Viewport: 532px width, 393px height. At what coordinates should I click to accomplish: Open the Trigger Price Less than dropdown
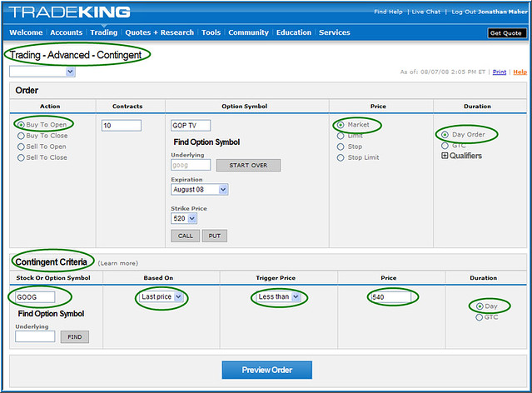[277, 297]
